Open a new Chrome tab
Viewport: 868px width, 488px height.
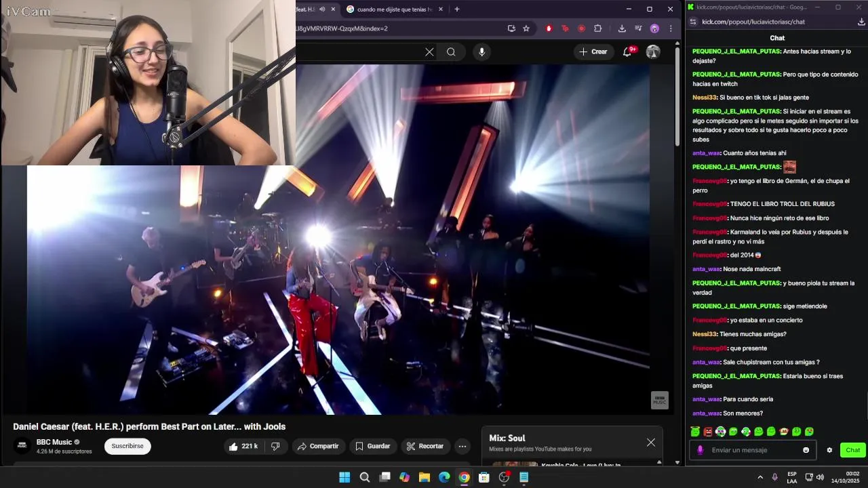[x=457, y=9]
